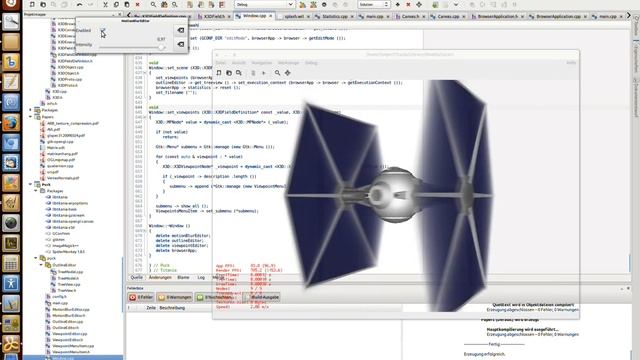Viewport: 640px width, 360px height.
Task: Click the paste icon in the IDE toolbar
Action: click(127, 4)
